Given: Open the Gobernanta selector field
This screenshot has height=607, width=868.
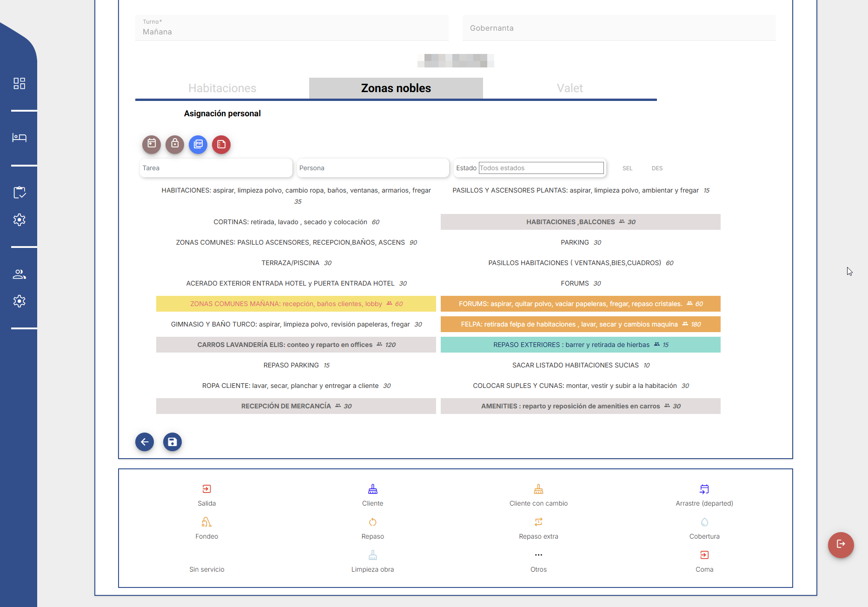Looking at the screenshot, I should [x=619, y=28].
